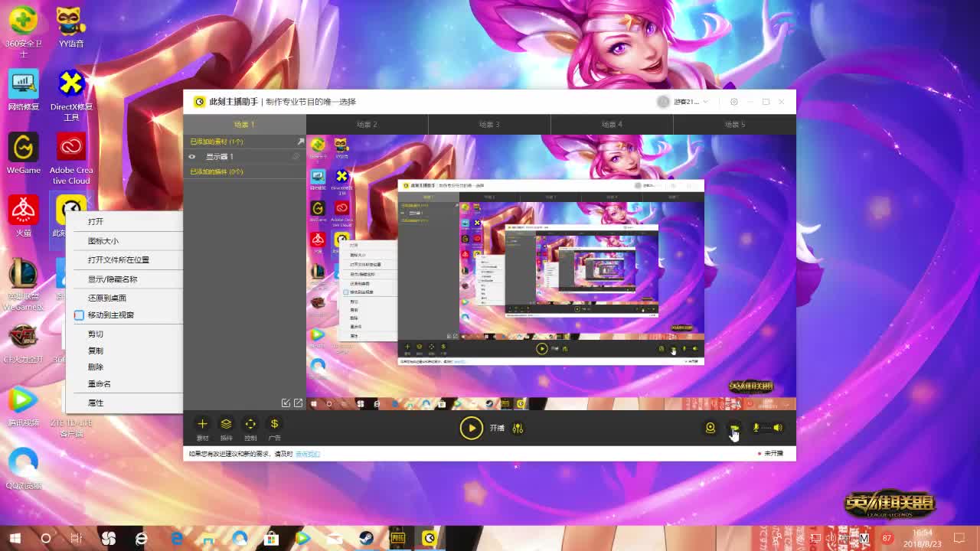The width and height of the screenshot is (980, 551).
Task: Open the user account dropdown 游客21
Action: 683,102
